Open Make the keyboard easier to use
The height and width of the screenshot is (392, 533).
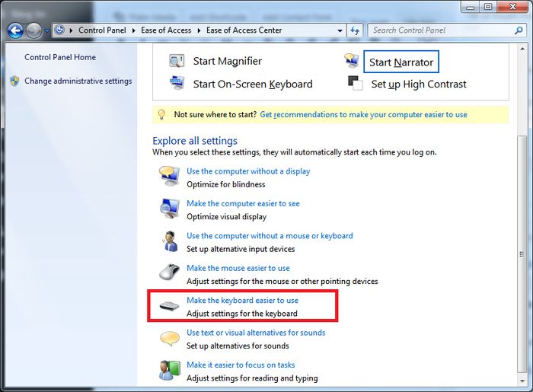pos(242,301)
